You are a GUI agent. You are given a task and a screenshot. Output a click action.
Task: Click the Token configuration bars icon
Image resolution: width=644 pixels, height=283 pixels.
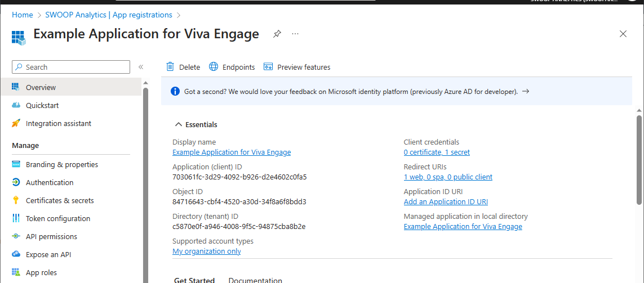coord(16,218)
